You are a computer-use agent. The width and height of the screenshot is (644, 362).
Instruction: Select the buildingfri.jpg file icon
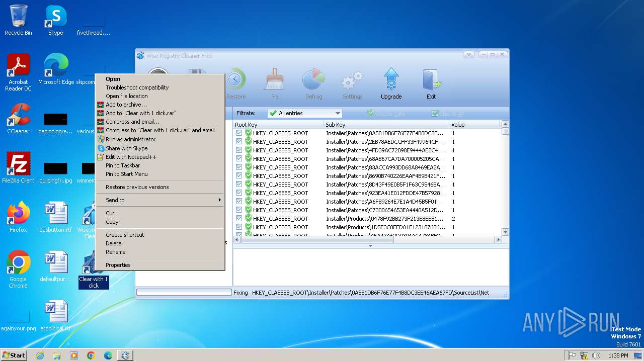[56, 172]
